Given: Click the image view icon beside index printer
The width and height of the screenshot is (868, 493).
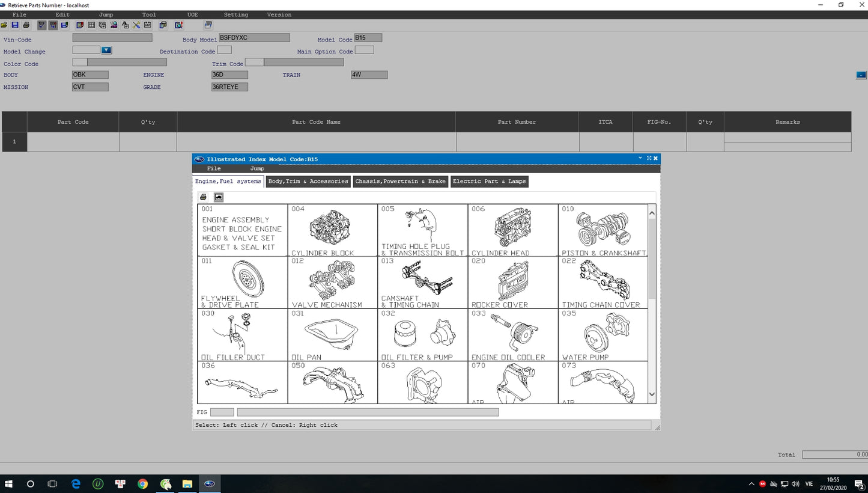Looking at the screenshot, I should coord(219,197).
